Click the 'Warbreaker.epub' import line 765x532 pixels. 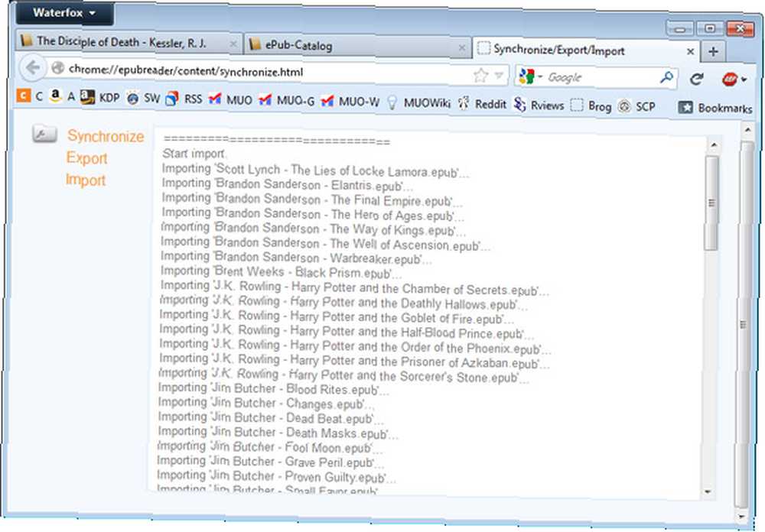tap(295, 258)
